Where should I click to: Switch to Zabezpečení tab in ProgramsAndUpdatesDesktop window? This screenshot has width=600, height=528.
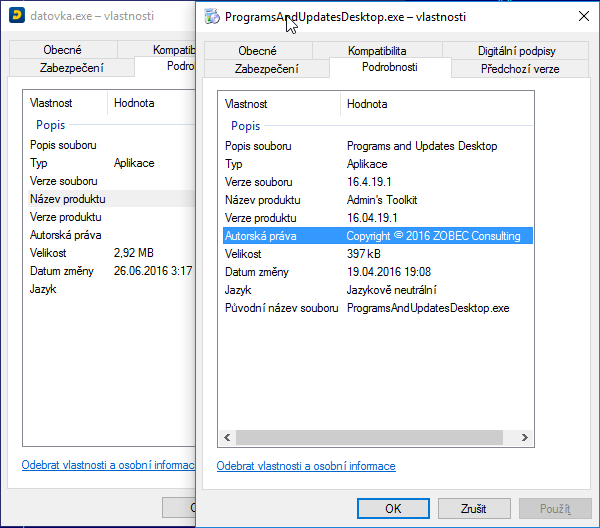pos(267,69)
